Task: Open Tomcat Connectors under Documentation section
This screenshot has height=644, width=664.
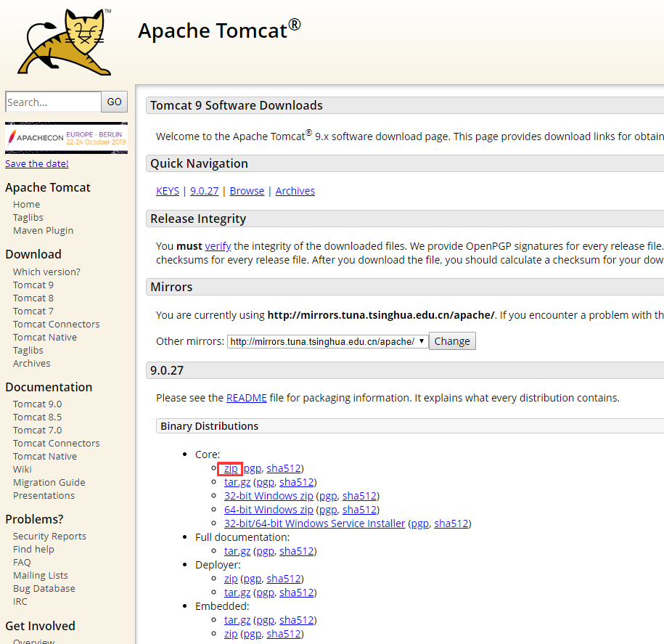Action: tap(57, 443)
